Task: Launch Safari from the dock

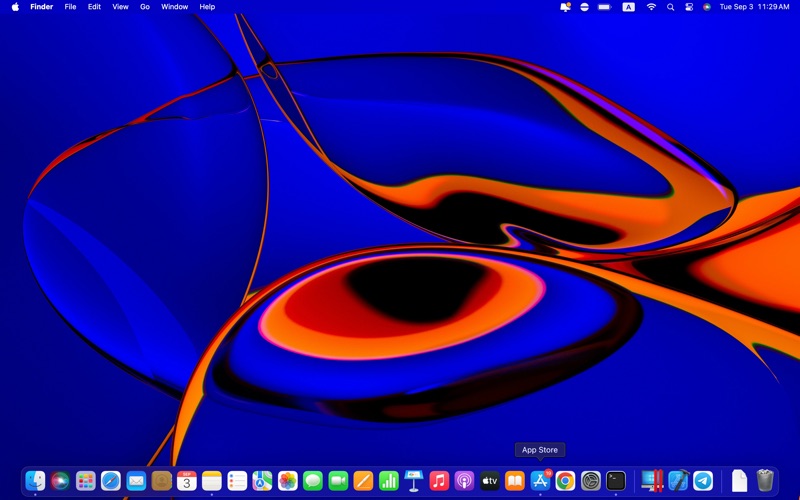Action: pos(111,481)
